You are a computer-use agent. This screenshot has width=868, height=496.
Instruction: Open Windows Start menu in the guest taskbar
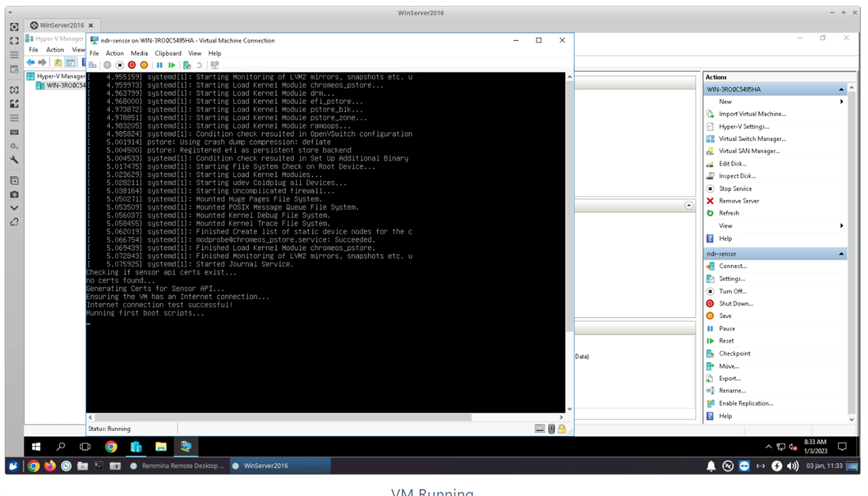[x=36, y=447]
